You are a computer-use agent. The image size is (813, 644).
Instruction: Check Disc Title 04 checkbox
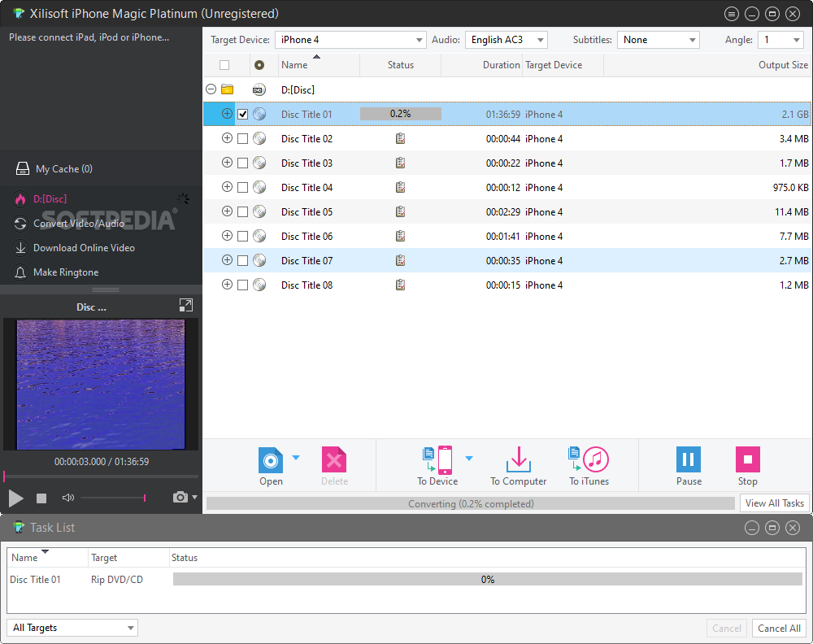242,187
